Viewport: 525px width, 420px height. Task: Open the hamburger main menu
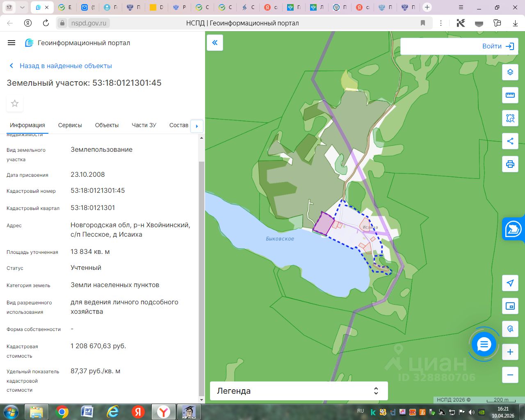tap(11, 43)
